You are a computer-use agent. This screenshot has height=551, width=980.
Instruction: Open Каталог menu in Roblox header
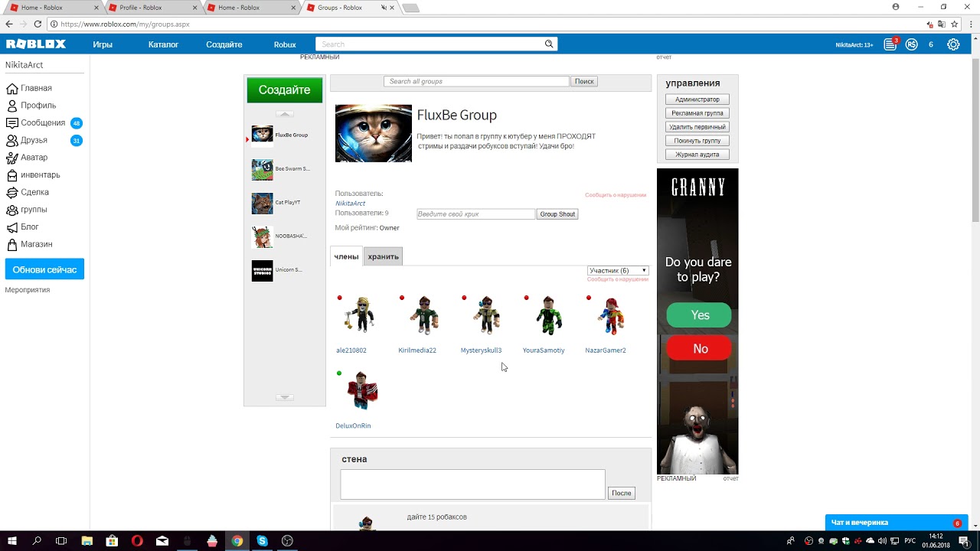pyautogui.click(x=163, y=44)
